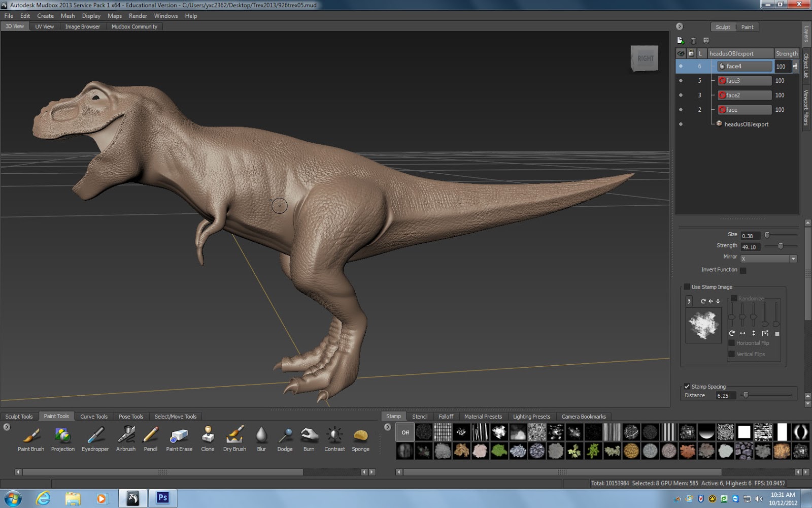The height and width of the screenshot is (508, 812).
Task: Select the Dodge tool
Action: click(x=285, y=436)
